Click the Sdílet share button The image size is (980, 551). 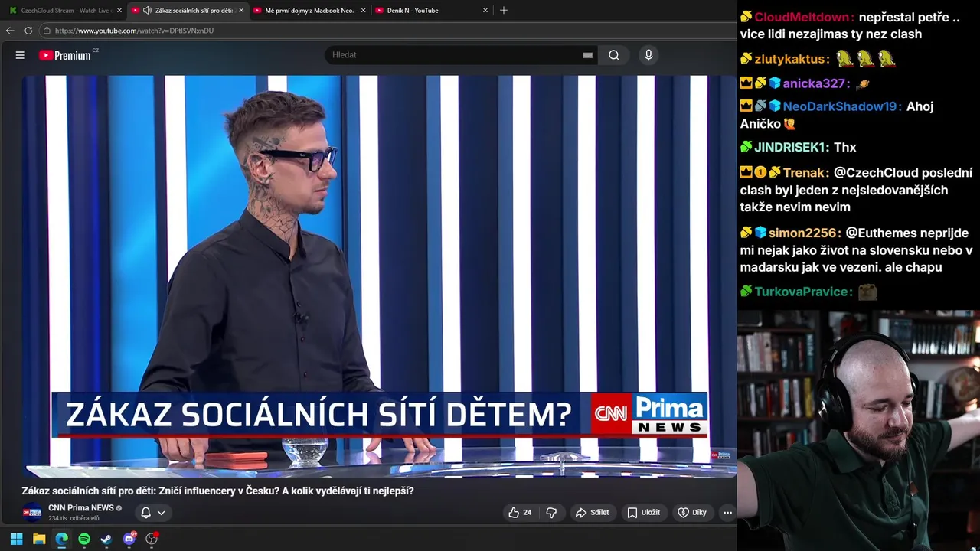coord(593,513)
